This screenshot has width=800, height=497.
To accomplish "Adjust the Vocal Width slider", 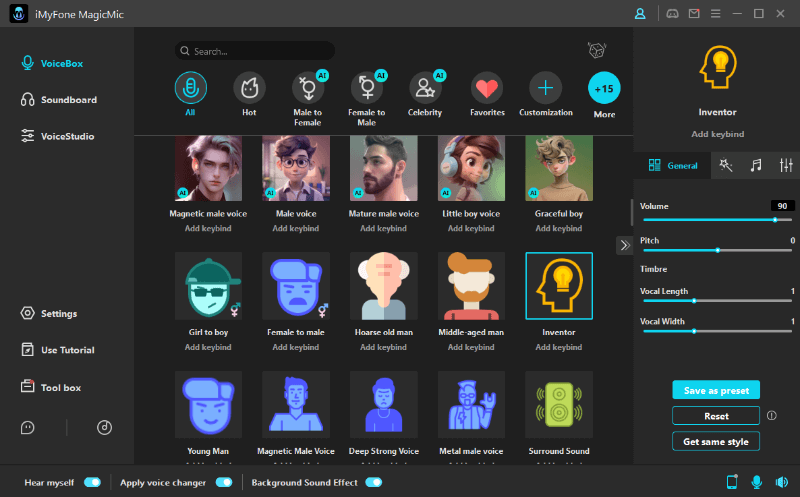I will [717, 331].
